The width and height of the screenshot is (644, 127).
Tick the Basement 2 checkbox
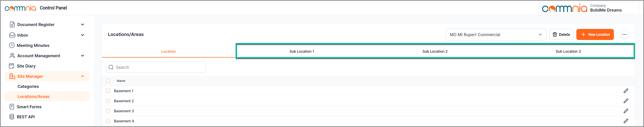108,101
